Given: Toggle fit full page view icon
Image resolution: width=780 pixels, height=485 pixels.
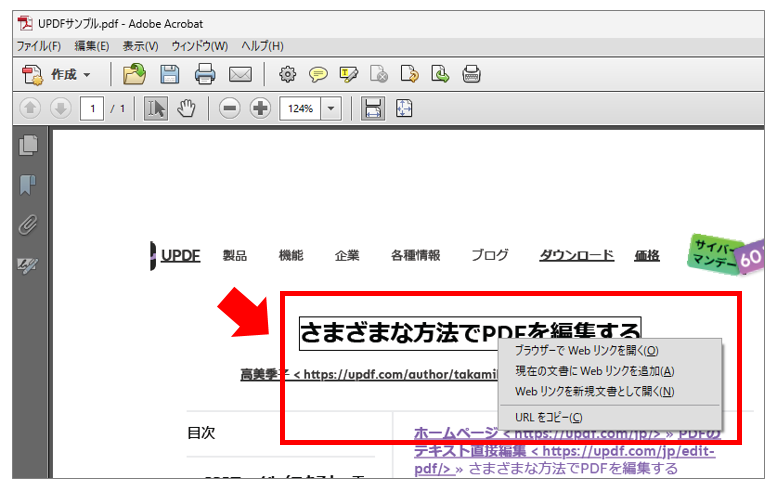Looking at the screenshot, I should tap(404, 108).
